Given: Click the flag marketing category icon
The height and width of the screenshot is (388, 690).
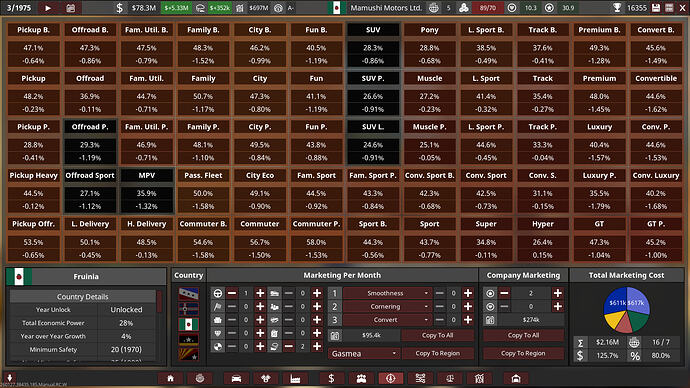Looking at the screenshot, I should [x=218, y=307].
